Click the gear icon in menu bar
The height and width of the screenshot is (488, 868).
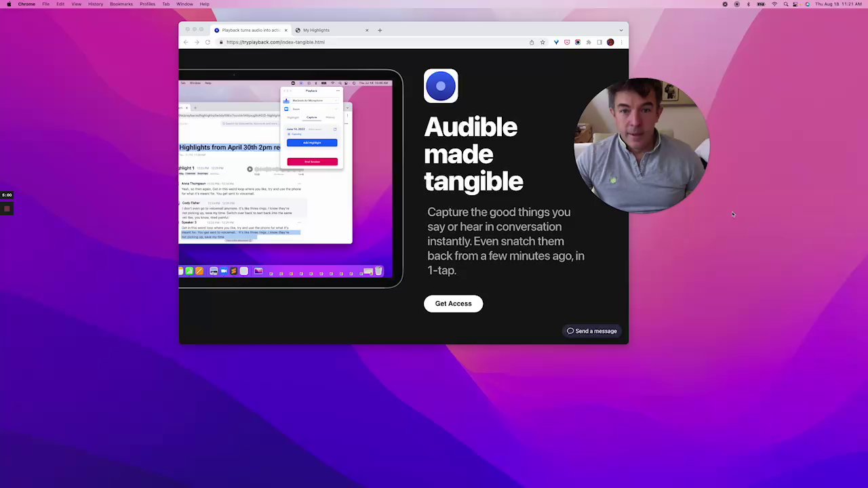pyautogui.click(x=725, y=4)
